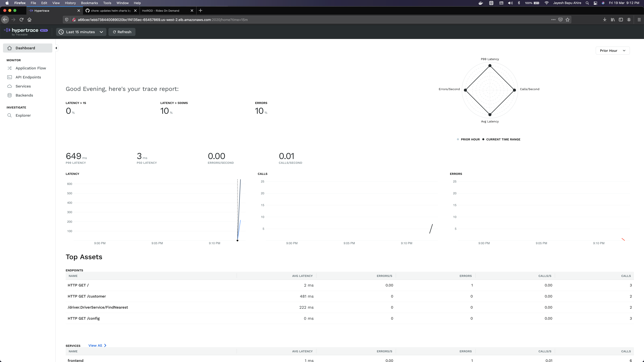Open the Bookmarks menu in menu bar

(89, 3)
